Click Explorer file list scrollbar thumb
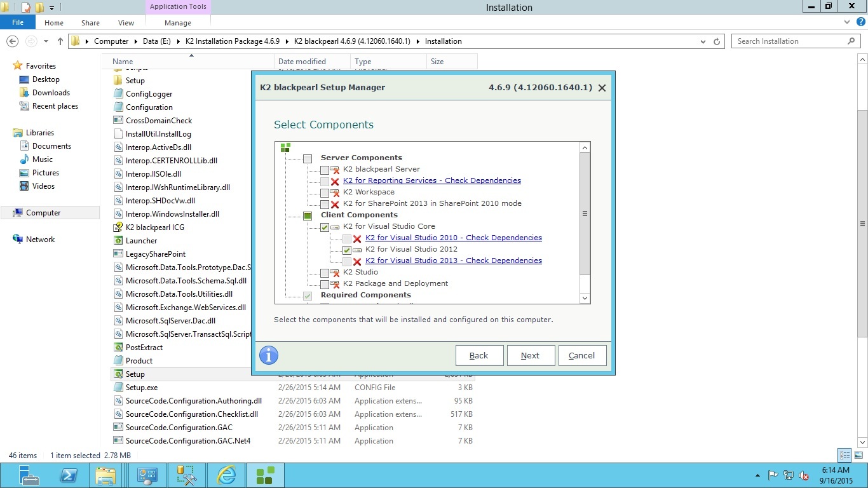Image resolution: width=868 pixels, height=488 pixels. coord(862,224)
